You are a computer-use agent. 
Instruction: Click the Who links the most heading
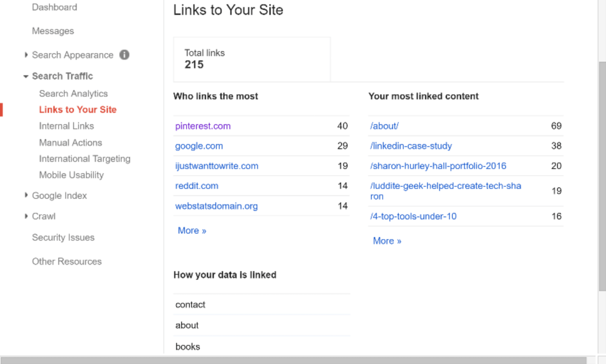pos(216,96)
